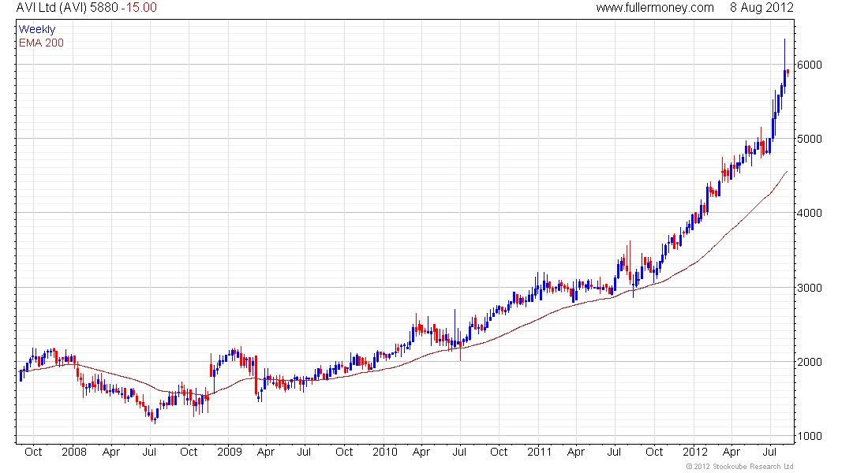Viewport: 868px width, 473px height.
Task: Click the 3000 price axis label
Action: 810,288
